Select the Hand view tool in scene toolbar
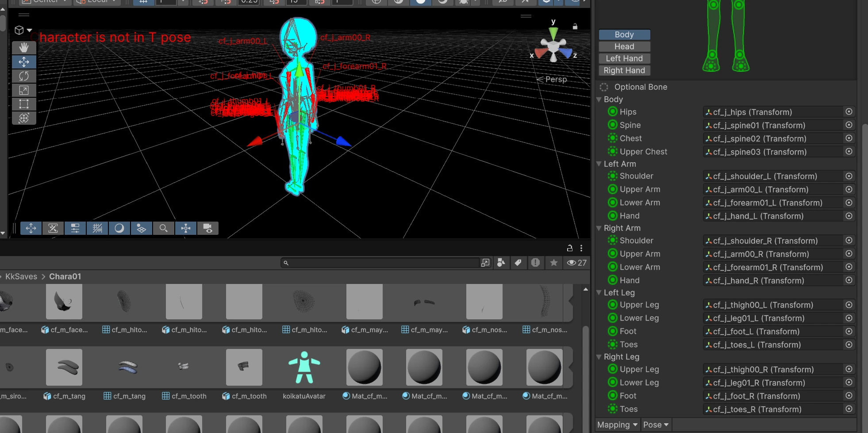868x433 pixels. (24, 48)
